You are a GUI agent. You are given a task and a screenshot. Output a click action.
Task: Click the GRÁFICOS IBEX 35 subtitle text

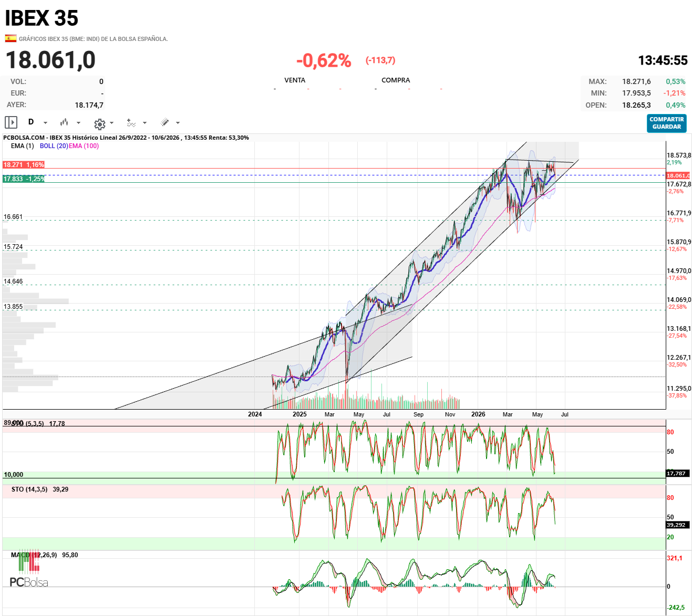pyautogui.click(x=94, y=39)
